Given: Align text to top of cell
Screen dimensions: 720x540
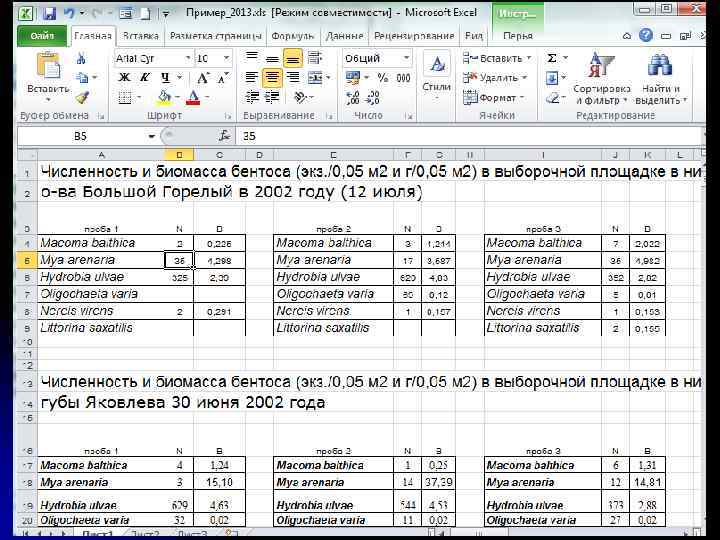Looking at the screenshot, I should coord(252,58).
